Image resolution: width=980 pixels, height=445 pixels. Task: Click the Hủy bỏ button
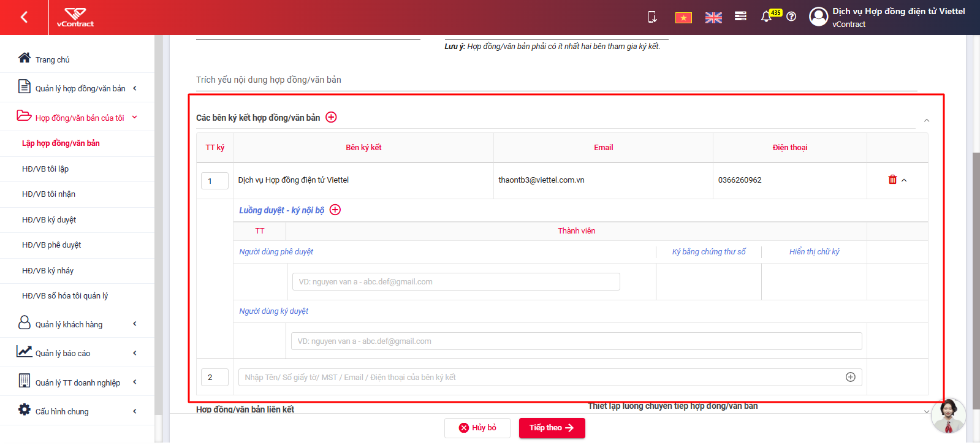coord(477,428)
